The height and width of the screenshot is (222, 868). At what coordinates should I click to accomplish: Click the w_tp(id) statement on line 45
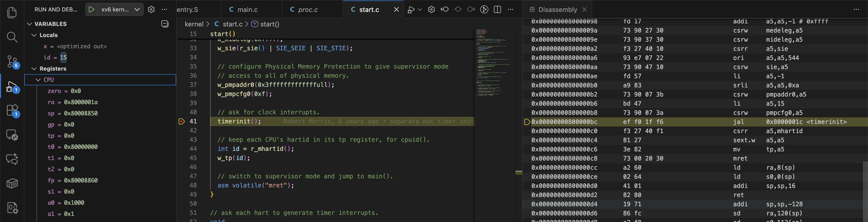point(233,158)
